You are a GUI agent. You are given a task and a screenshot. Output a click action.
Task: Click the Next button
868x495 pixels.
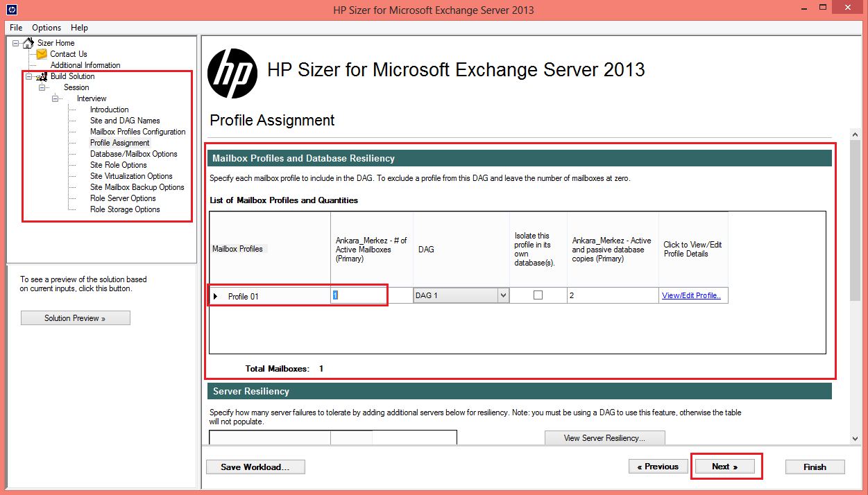point(724,467)
